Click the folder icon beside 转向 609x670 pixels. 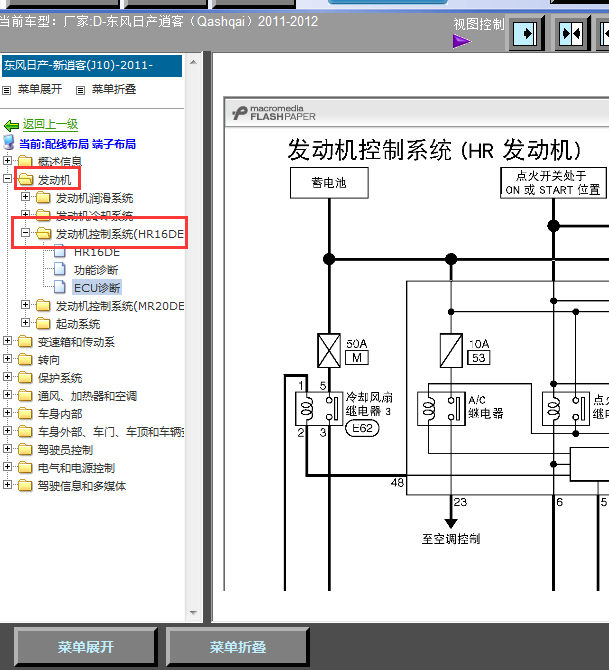[x=25, y=359]
